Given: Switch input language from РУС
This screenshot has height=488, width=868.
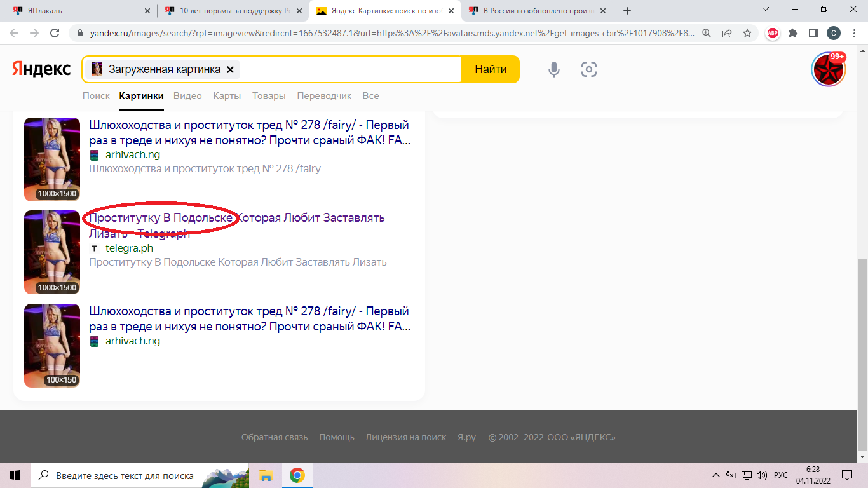Looking at the screenshot, I should (781, 475).
